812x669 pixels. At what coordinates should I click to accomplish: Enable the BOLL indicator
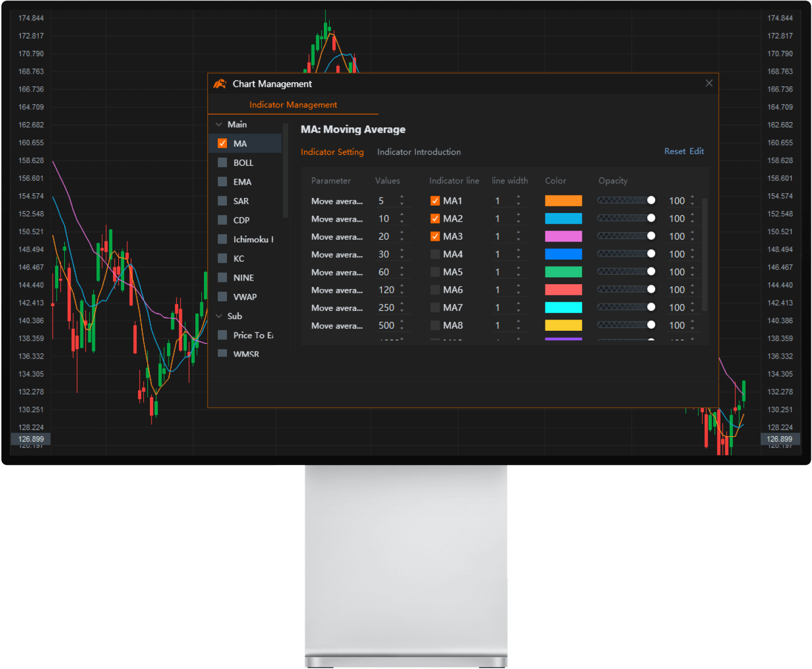point(222,162)
